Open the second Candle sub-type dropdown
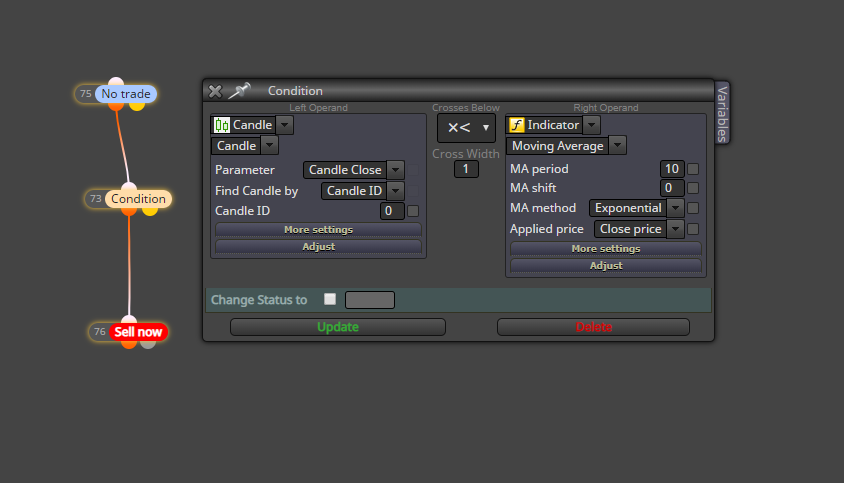 [270, 145]
